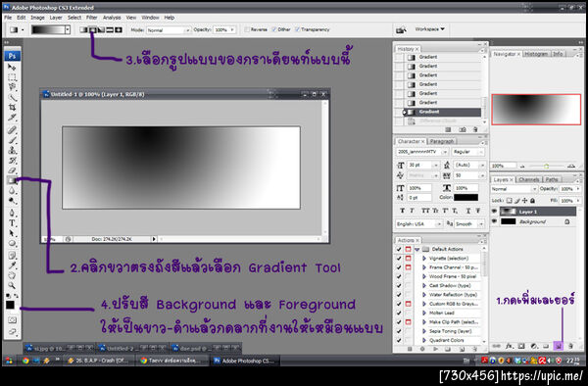Image resolution: width=588 pixels, height=386 pixels.
Task: Select the Crop tool
Action: click(x=12, y=107)
